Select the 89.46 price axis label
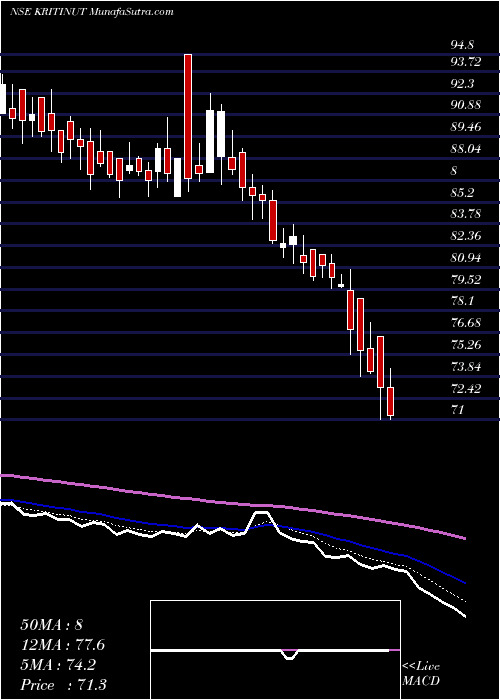 [x=466, y=127]
